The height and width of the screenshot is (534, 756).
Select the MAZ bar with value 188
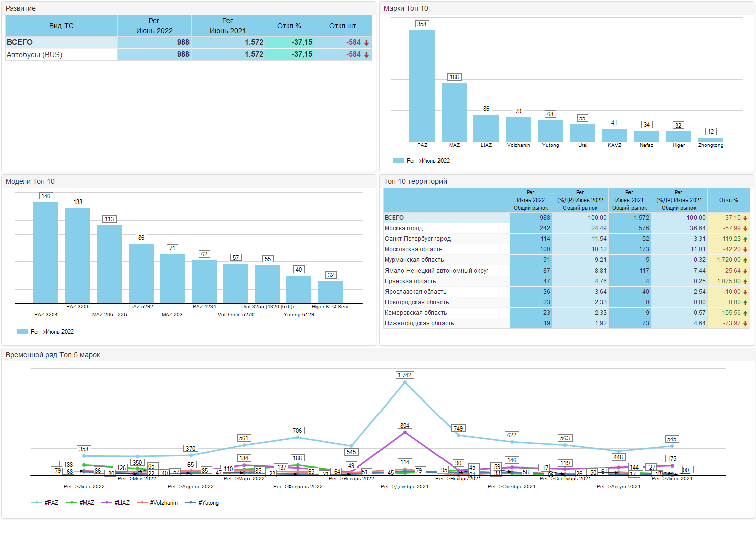tap(454, 112)
